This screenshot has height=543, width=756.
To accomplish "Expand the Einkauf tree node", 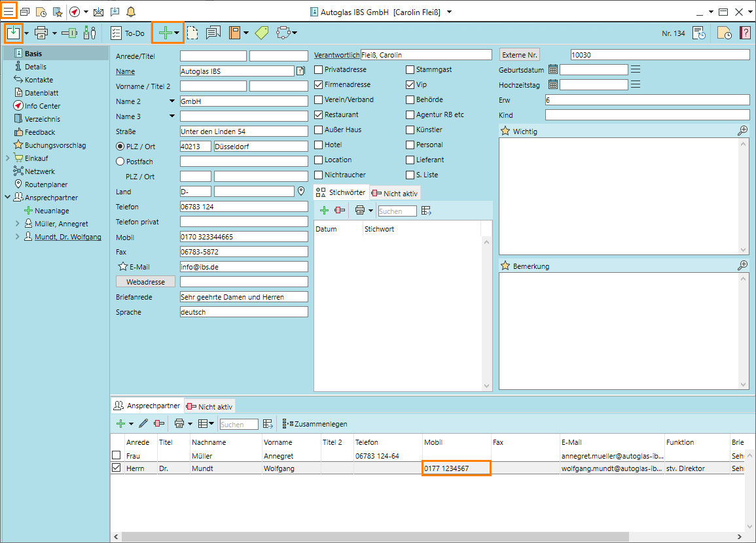I will [7, 158].
